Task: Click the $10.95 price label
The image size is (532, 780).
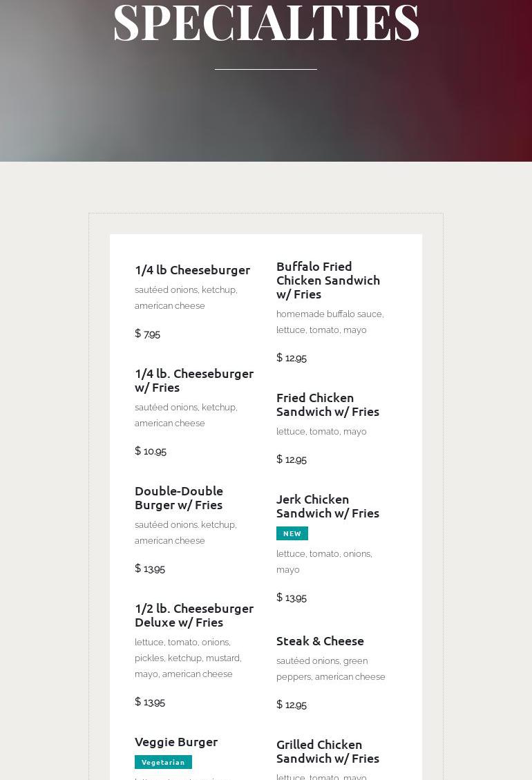Action: point(151,451)
